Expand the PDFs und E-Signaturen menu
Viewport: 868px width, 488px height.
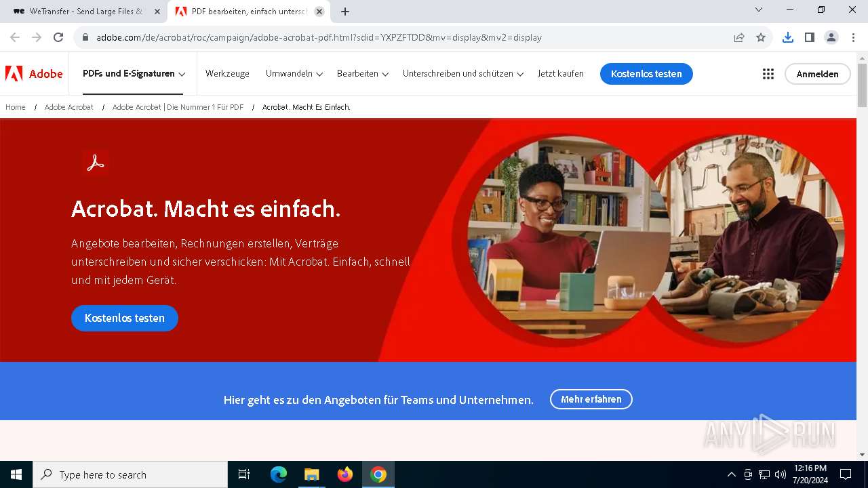134,74
